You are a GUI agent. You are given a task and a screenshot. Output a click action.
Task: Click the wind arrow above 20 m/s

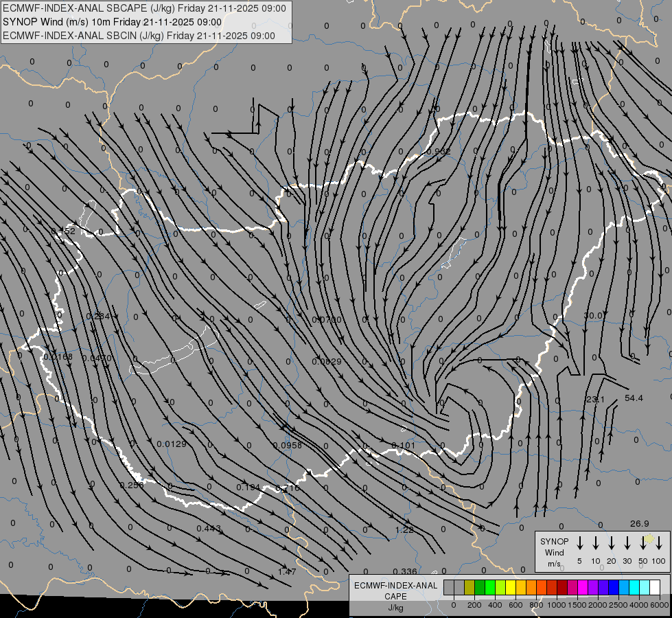[611, 542]
